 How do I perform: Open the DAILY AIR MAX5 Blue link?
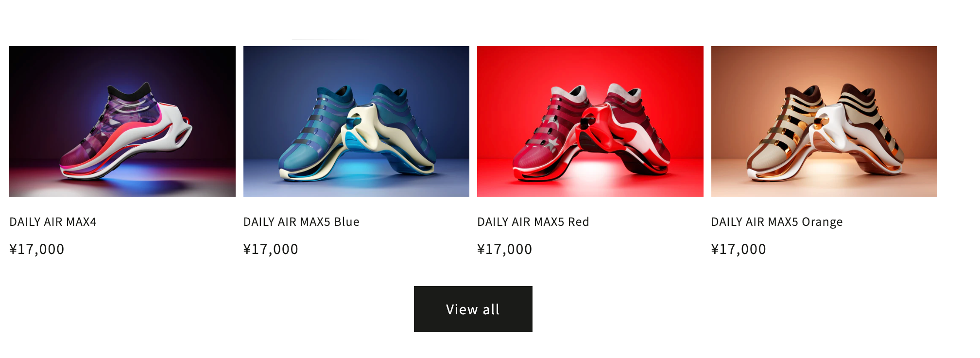pyautogui.click(x=301, y=222)
